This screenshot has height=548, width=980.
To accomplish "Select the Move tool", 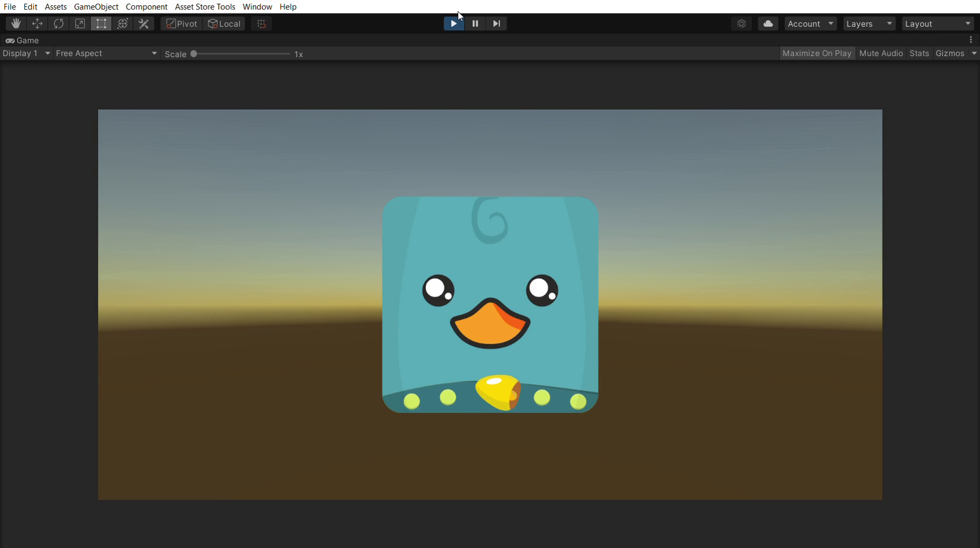I will tap(37, 23).
